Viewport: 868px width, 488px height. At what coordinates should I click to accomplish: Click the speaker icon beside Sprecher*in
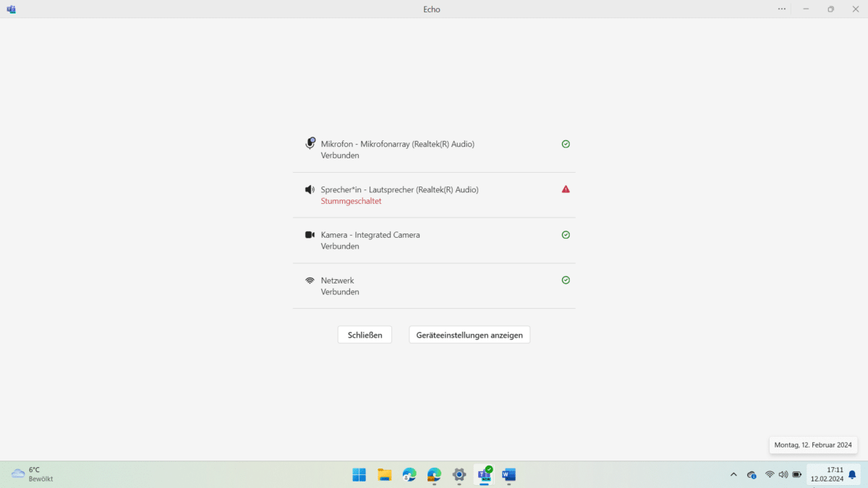310,189
